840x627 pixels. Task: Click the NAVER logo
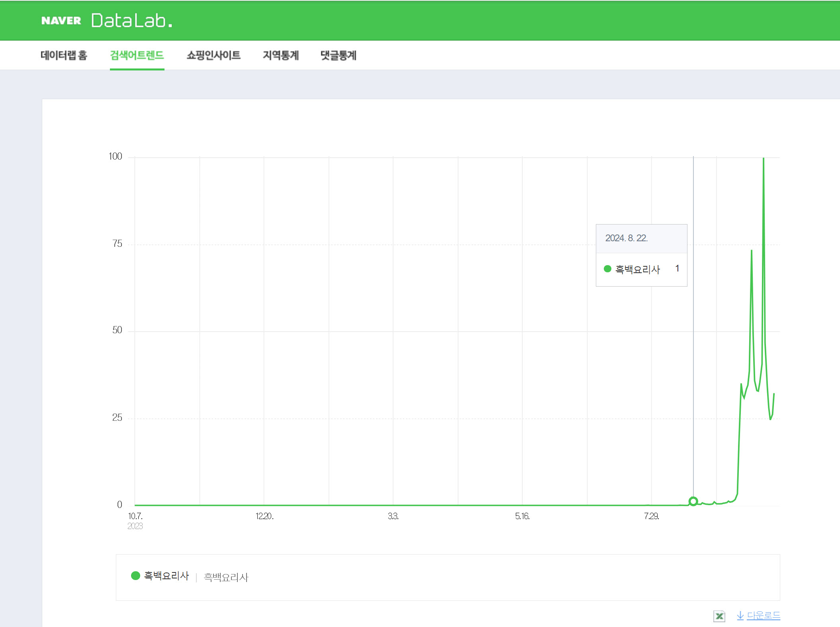(x=61, y=21)
